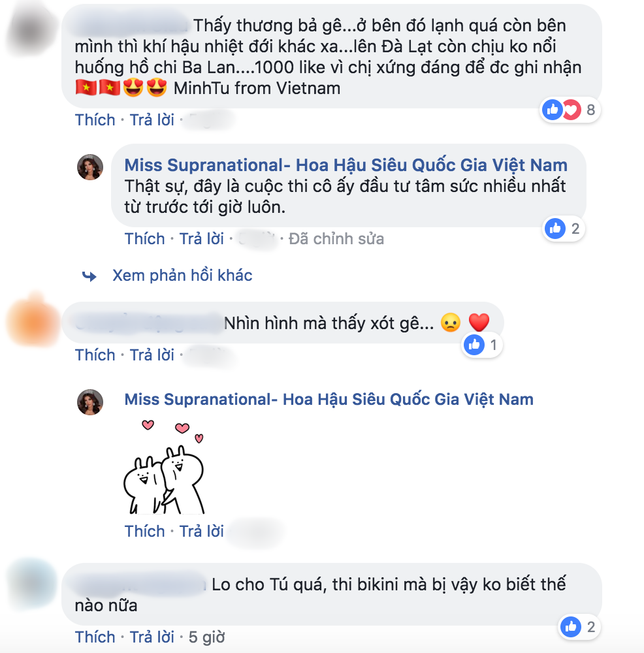Viewport: 644px width, 653px height.
Task: Reply to the 'Lo cho Tú quá' comment
Action: [x=152, y=637]
